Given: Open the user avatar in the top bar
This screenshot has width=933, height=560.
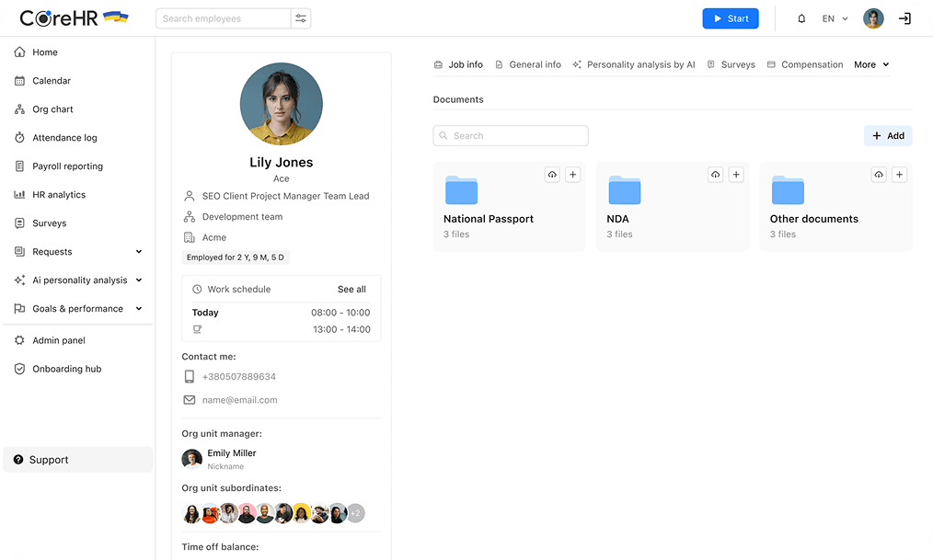Looking at the screenshot, I should point(873,18).
